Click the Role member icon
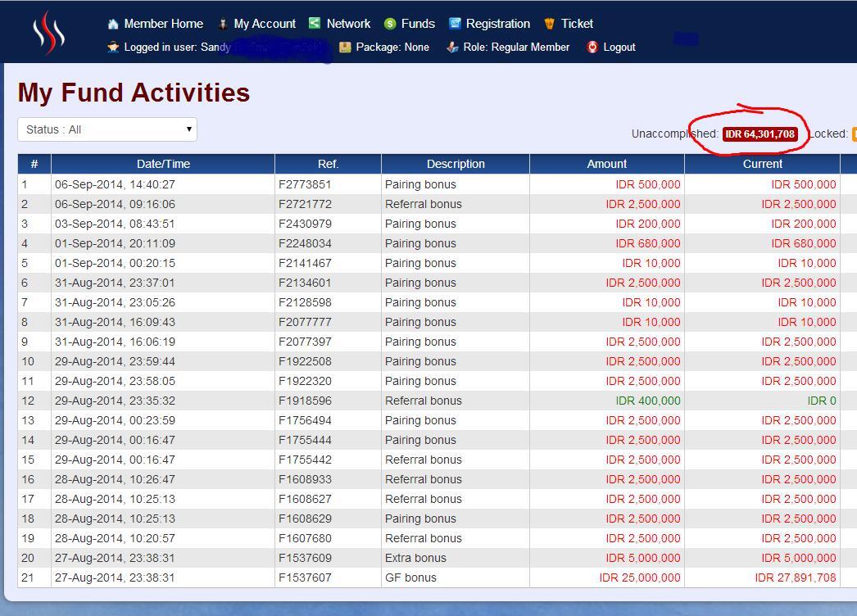 tap(452, 47)
